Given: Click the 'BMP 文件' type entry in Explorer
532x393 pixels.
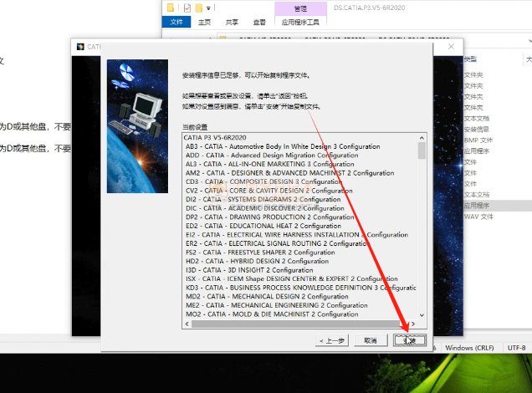Looking at the screenshot, I should 478,140.
